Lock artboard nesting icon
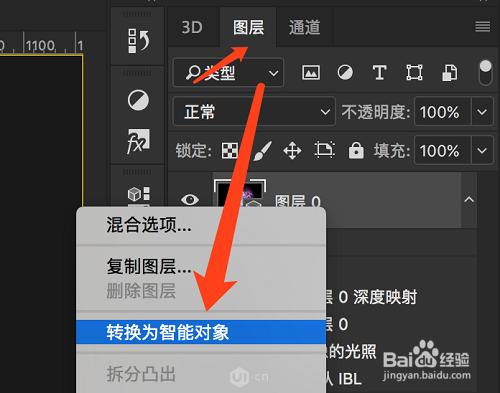Screen dimensions: 500x393 [x=324, y=150]
